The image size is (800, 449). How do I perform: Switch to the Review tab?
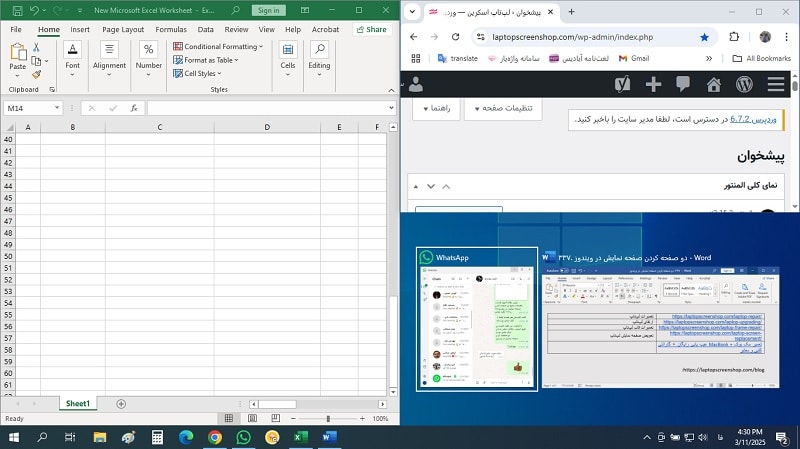pyautogui.click(x=236, y=30)
